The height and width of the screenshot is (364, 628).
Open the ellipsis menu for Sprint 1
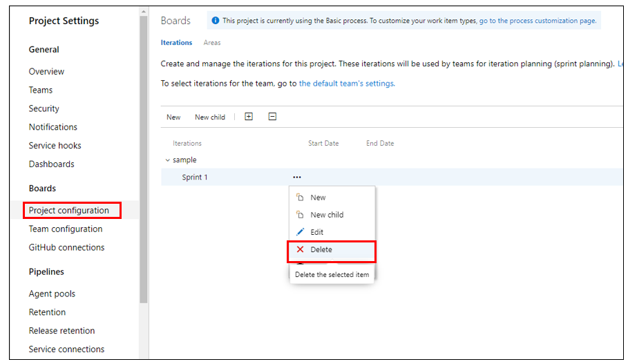tap(296, 178)
